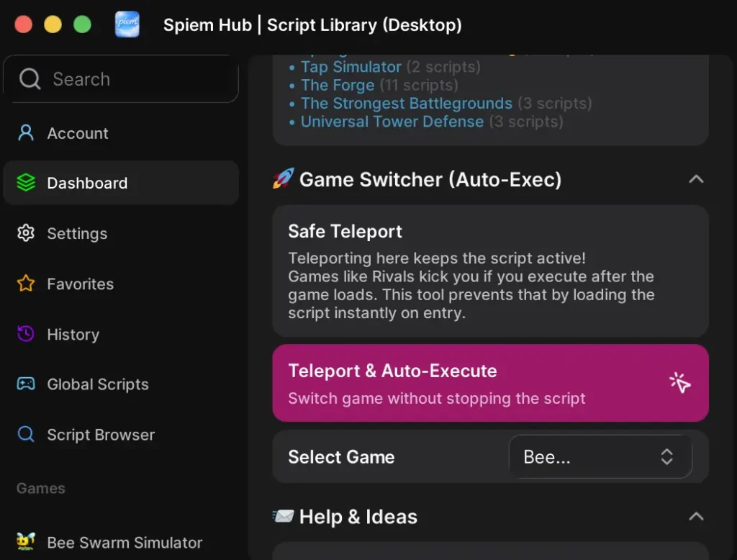Click the rocket icon beside Game Switcher

pyautogui.click(x=283, y=179)
